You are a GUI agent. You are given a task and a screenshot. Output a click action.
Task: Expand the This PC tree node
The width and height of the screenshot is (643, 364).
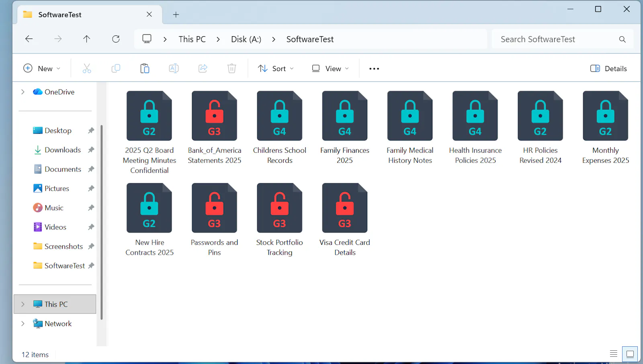click(x=23, y=304)
